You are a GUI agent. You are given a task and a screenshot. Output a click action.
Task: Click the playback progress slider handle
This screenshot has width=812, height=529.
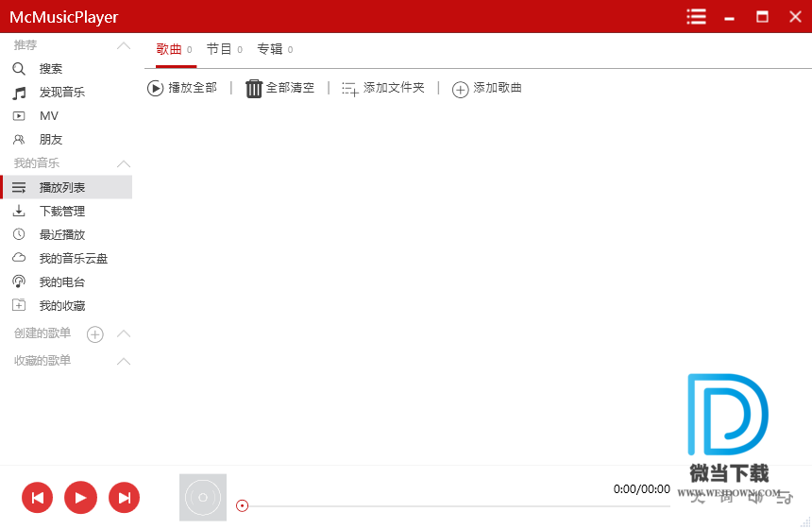click(x=242, y=505)
